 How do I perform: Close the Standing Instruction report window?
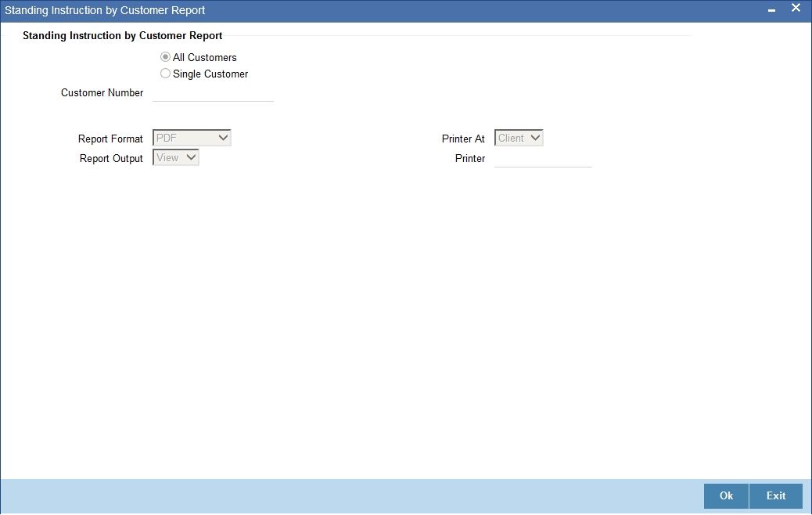796,8
